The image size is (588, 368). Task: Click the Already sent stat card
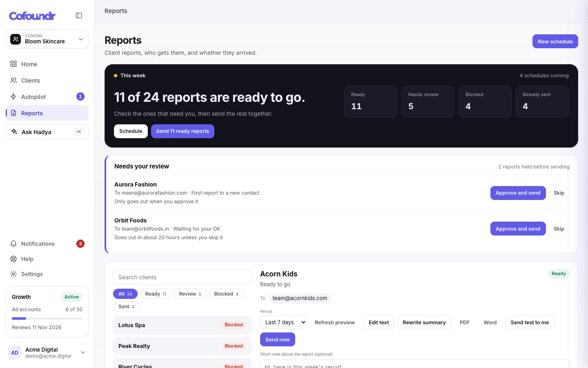542,102
